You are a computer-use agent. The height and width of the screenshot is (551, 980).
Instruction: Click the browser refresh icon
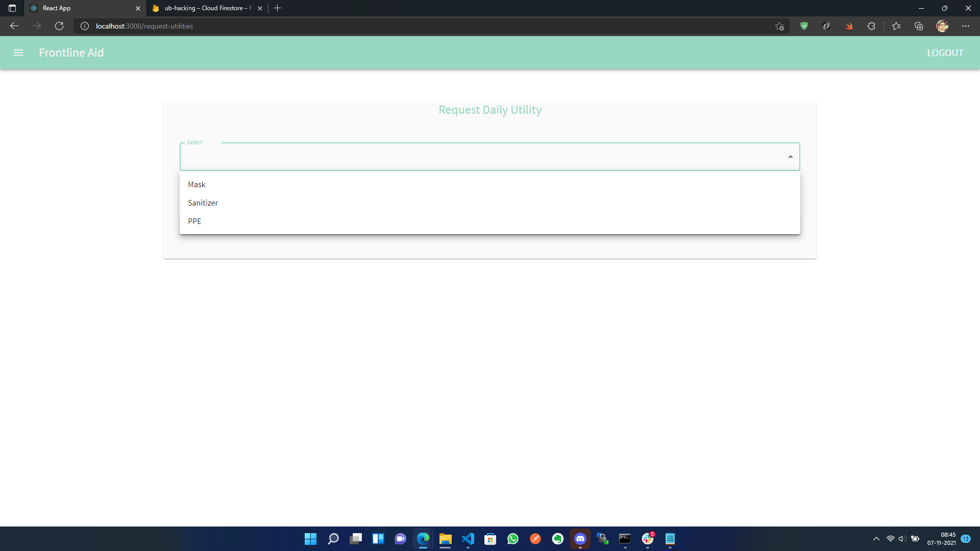point(59,26)
